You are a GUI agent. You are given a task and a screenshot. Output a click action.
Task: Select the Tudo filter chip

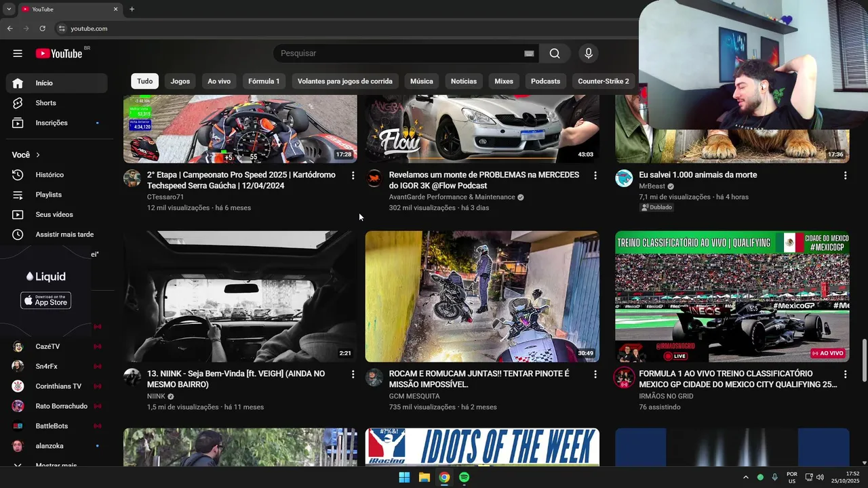pyautogui.click(x=145, y=81)
